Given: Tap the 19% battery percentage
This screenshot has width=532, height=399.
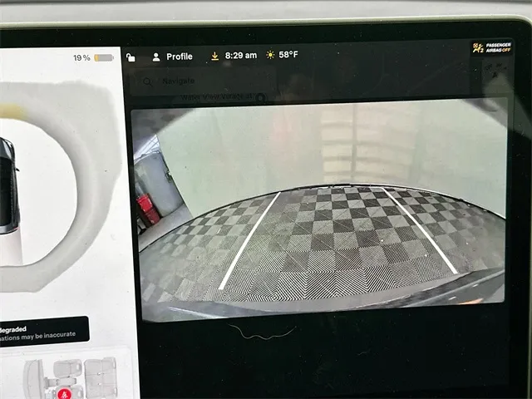Looking at the screenshot, I should [81, 58].
